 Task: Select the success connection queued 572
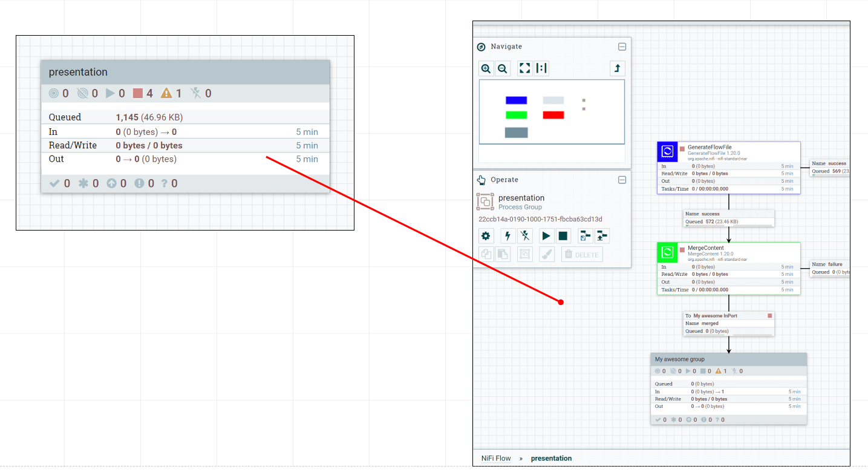[729, 218]
